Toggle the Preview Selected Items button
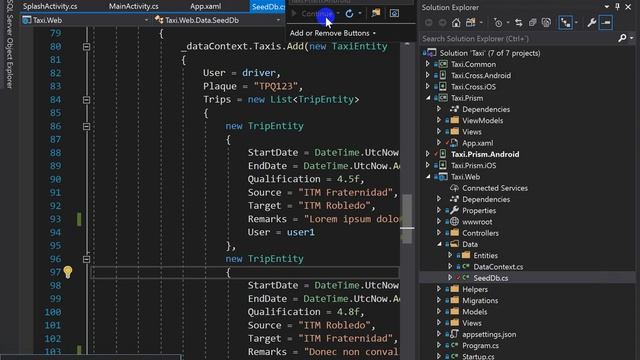This screenshot has height=360, width=640. (606, 23)
